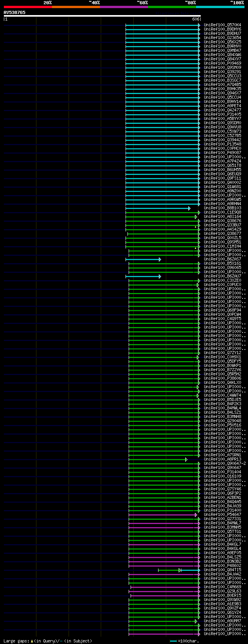Screen dimensions: 248x644
Task: Select the UniRef100_Q38676 label
Action: [x=222, y=221]
